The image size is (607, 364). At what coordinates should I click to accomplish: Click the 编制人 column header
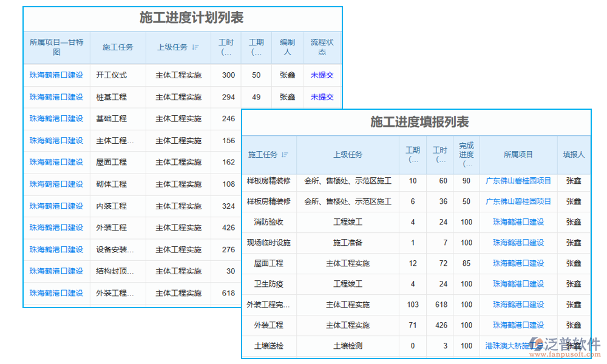[x=287, y=47]
